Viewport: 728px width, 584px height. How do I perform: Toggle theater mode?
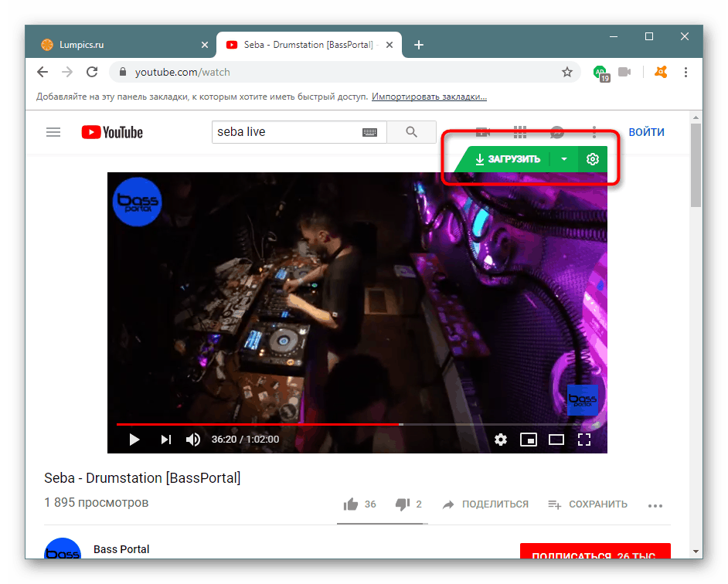(x=556, y=440)
